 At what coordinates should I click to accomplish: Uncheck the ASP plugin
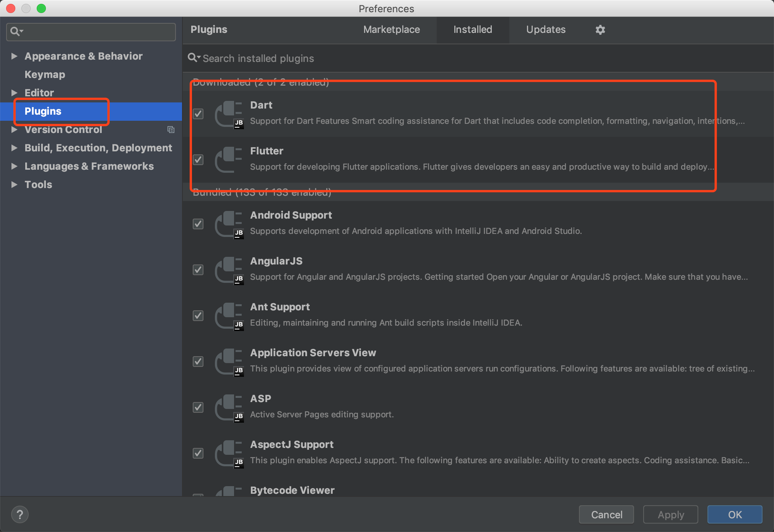(198, 407)
